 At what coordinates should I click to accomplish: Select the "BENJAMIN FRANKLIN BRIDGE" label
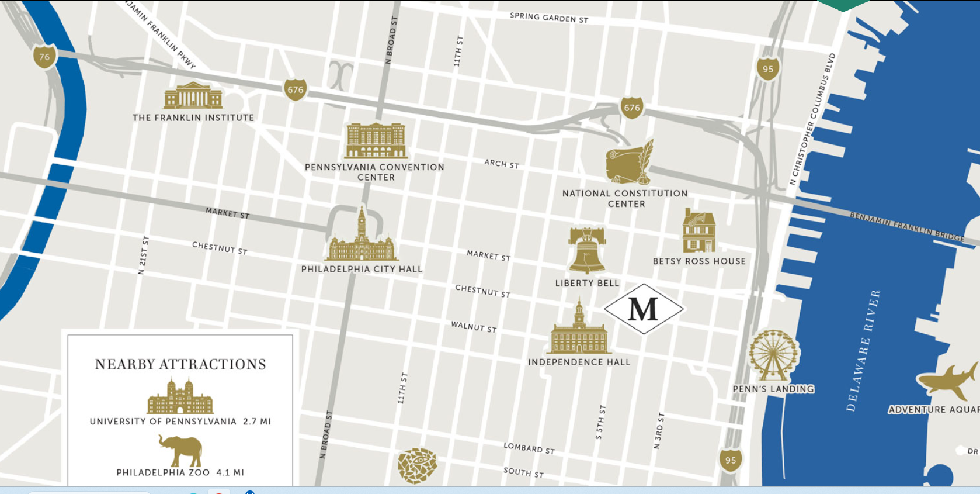click(907, 227)
